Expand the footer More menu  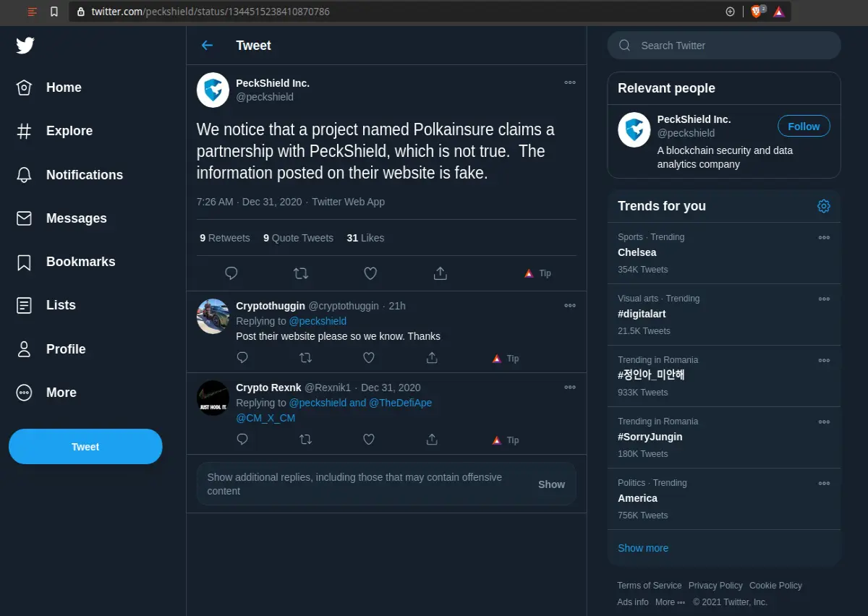coord(670,602)
